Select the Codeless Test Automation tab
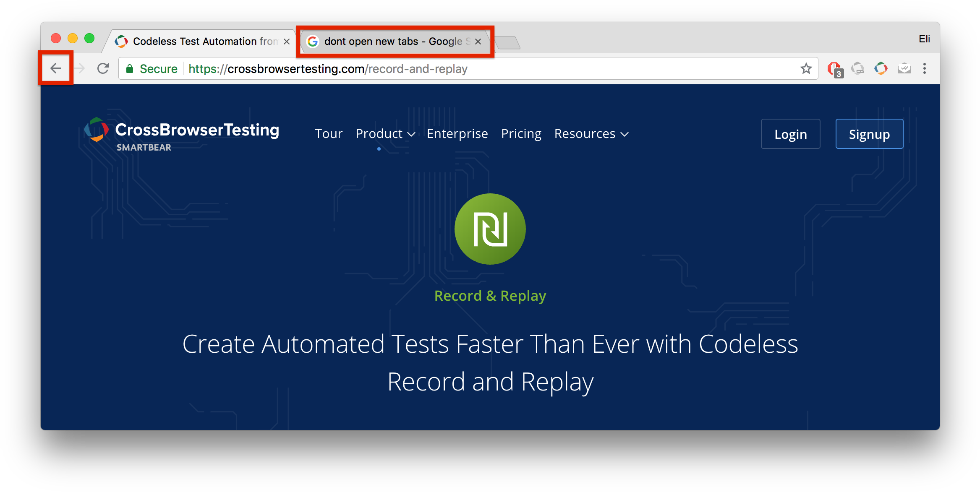Image resolution: width=980 pixels, height=492 pixels. click(201, 42)
